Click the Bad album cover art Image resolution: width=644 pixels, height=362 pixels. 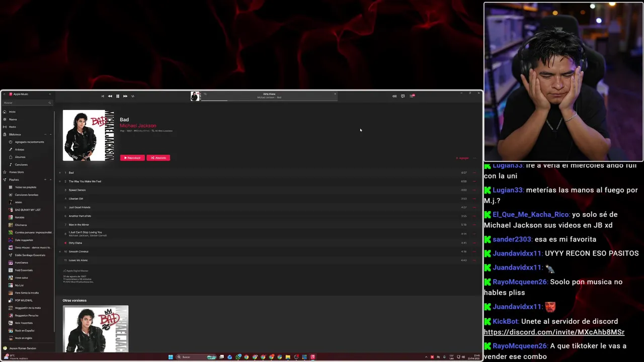click(89, 135)
